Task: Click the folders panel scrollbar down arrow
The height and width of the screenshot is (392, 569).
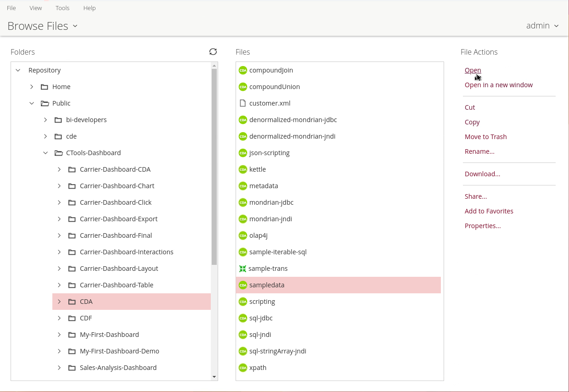Action: (214, 377)
